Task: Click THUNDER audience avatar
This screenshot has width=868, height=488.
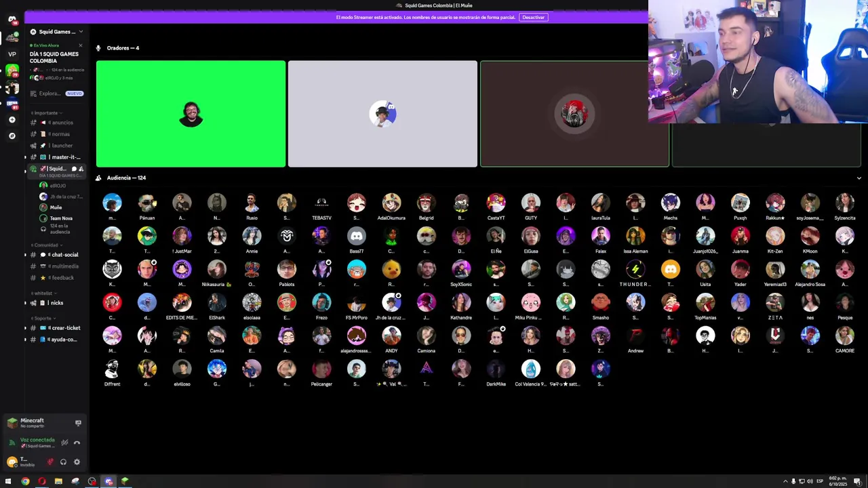Action: point(635,269)
